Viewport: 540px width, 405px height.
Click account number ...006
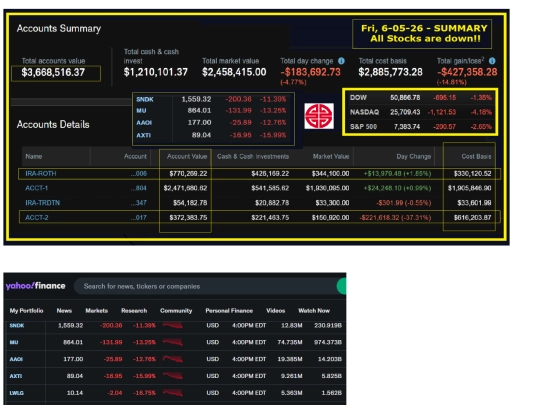[139, 174]
